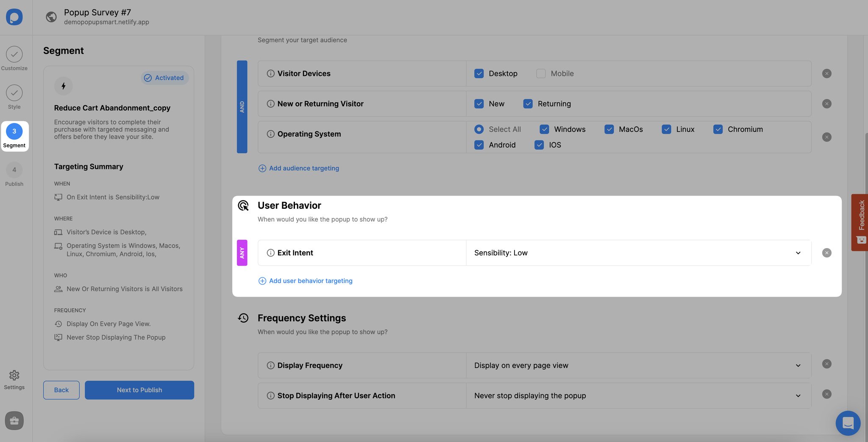Uncheck the New visitor checkbox
The height and width of the screenshot is (442, 868).
479,104
